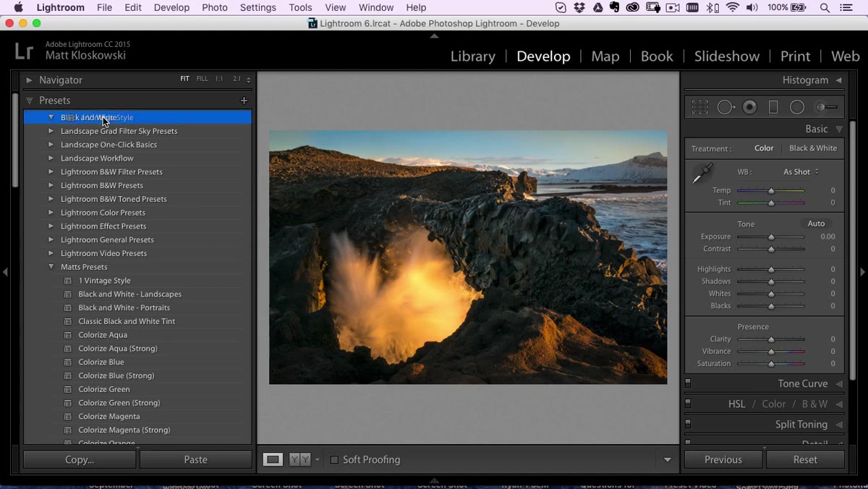Image resolution: width=868 pixels, height=489 pixels.
Task: Click the Paste button
Action: 195,459
